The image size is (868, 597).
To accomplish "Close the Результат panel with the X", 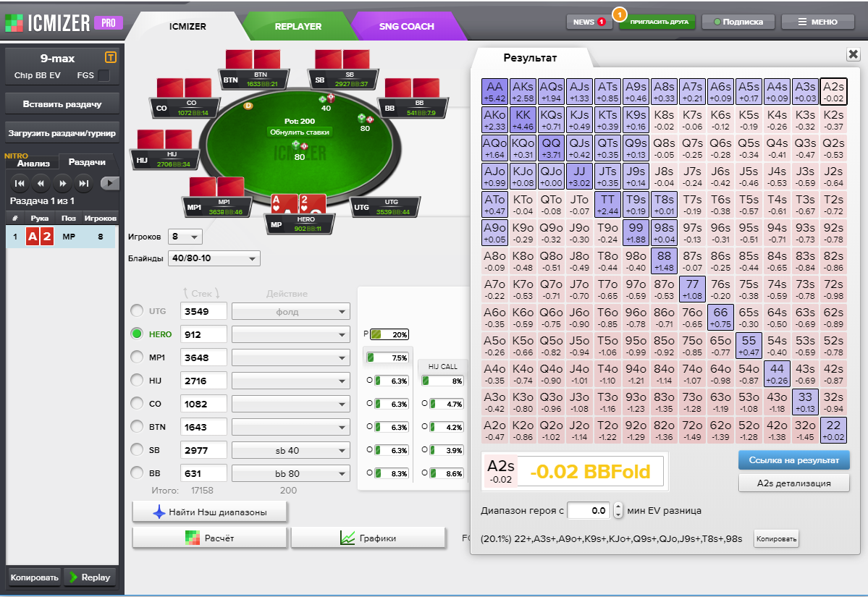I will pos(853,54).
